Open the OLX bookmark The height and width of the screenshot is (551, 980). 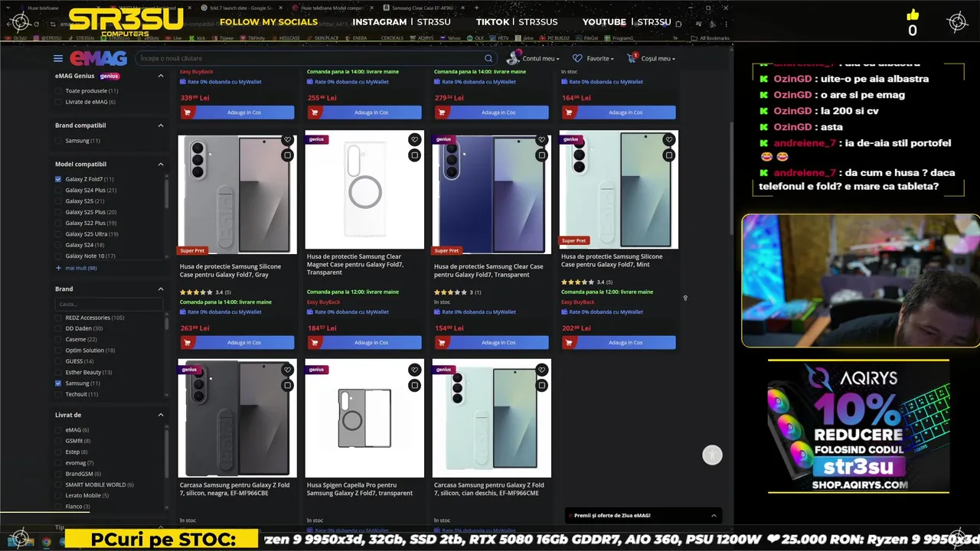pyautogui.click(x=475, y=37)
